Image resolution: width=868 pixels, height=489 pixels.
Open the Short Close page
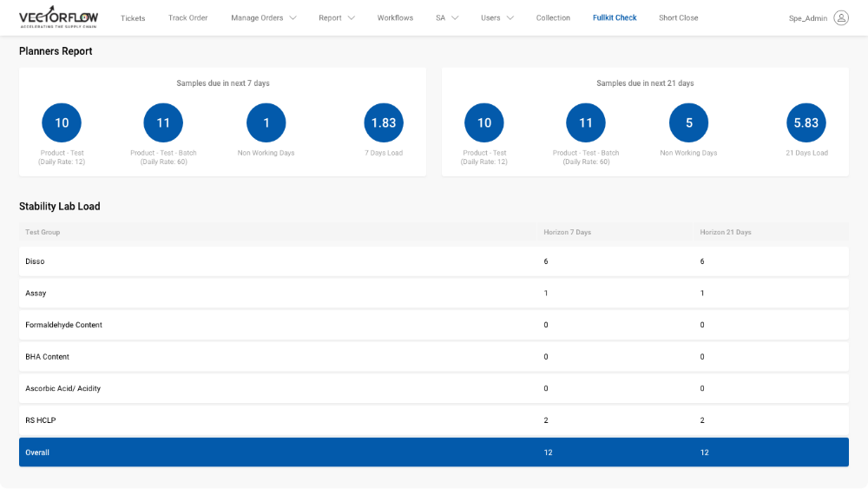pyautogui.click(x=678, y=18)
